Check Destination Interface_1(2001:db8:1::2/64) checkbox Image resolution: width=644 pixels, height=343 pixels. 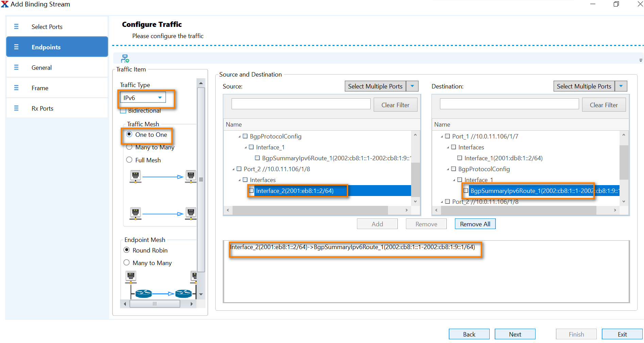click(460, 158)
